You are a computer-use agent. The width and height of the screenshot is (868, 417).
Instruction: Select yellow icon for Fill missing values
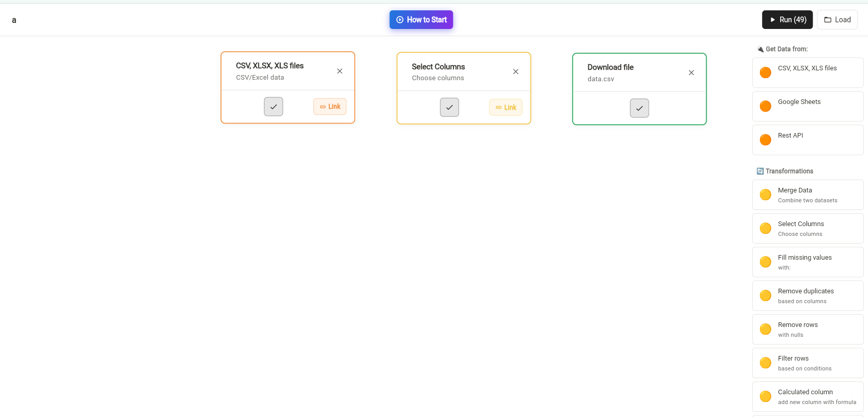[x=766, y=262]
